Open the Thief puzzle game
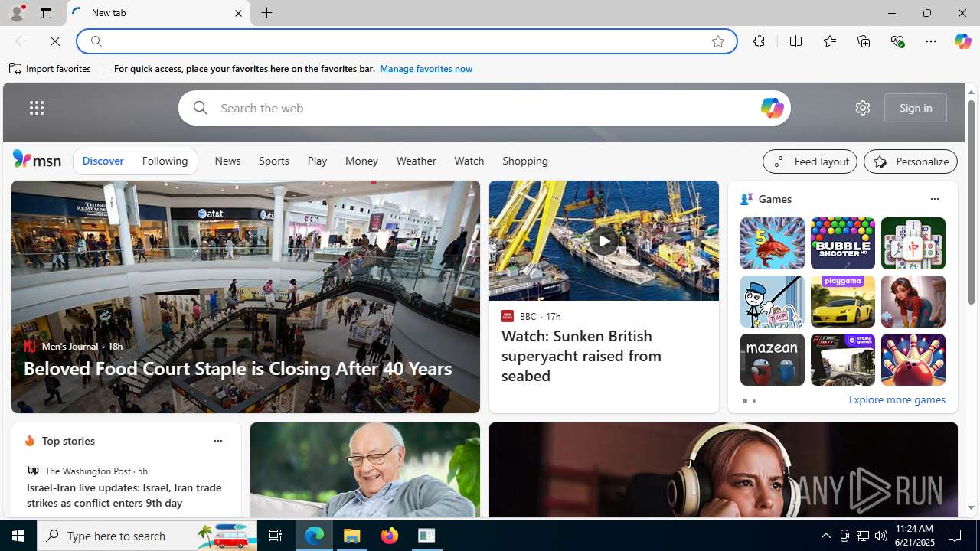Screen dimensions: 980x551 click(772, 302)
